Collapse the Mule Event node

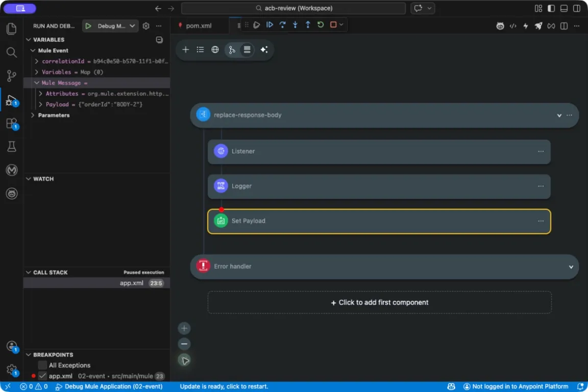tap(33, 50)
